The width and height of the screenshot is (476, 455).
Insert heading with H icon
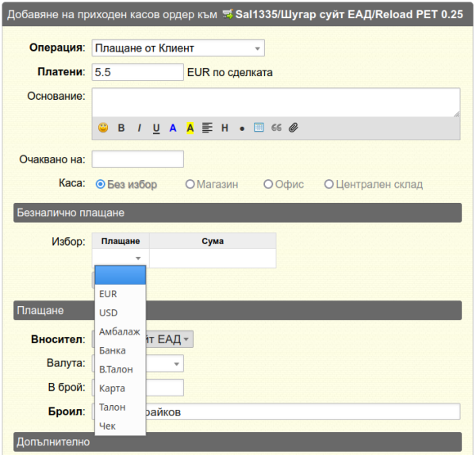coord(225,128)
